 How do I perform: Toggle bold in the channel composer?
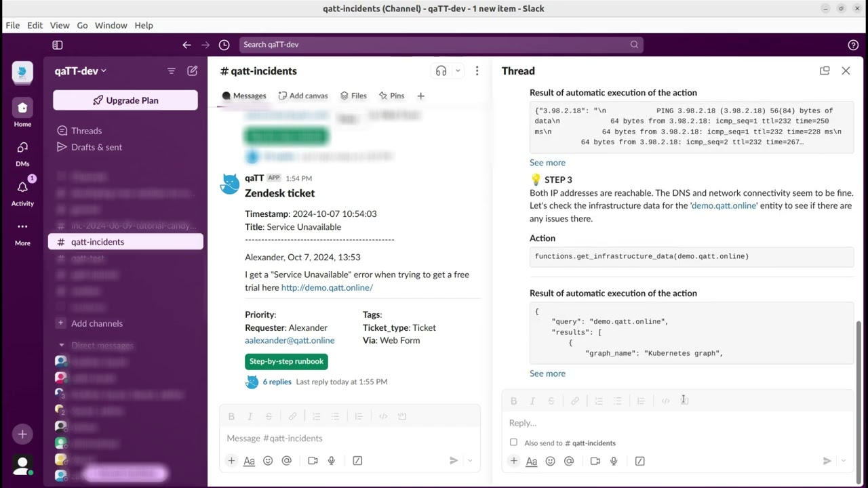point(231,416)
